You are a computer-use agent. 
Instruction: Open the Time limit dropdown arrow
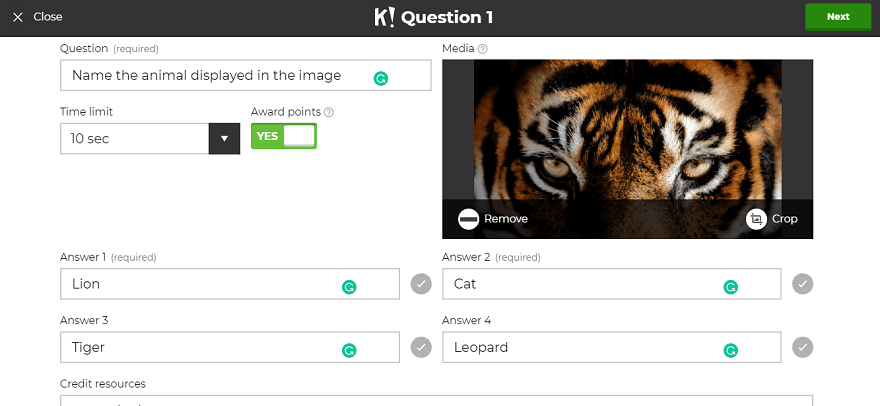224,139
